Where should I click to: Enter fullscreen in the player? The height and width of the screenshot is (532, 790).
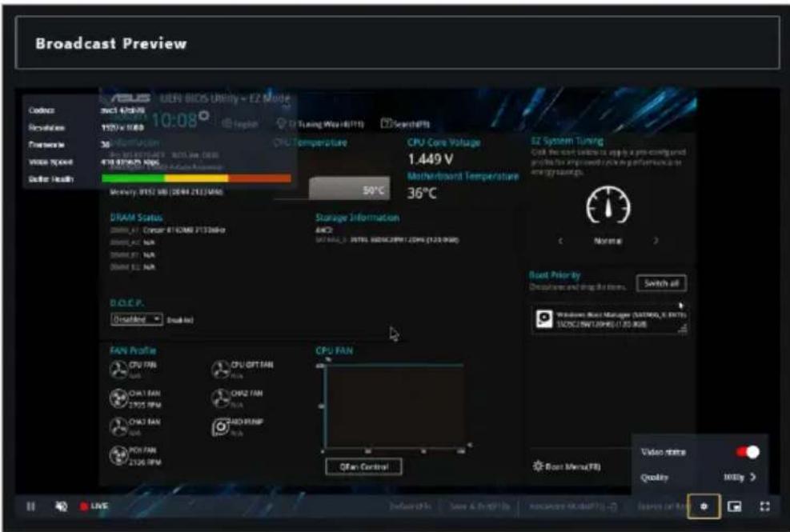[765, 506]
